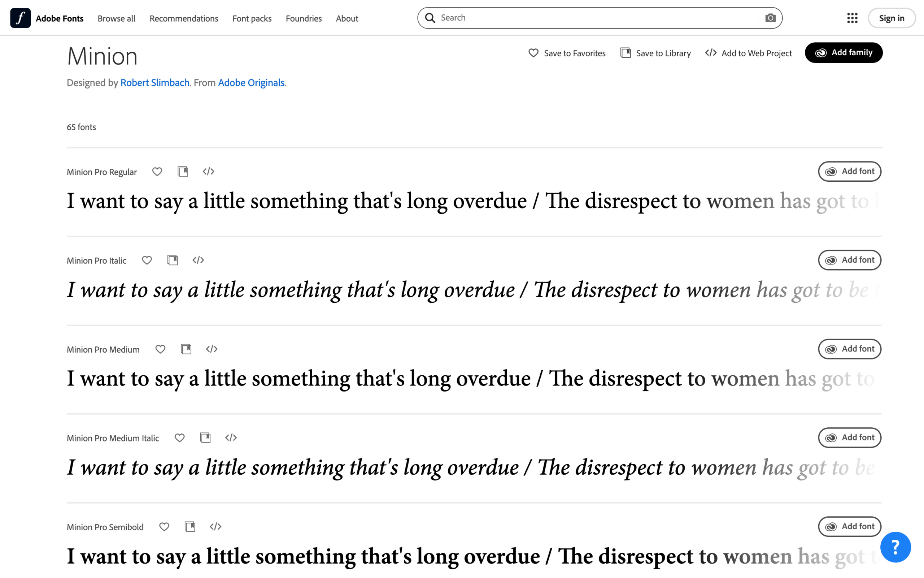Image resolution: width=924 pixels, height=578 pixels.
Task: Favorite Minion Pro Medium with heart icon
Action: coord(160,349)
